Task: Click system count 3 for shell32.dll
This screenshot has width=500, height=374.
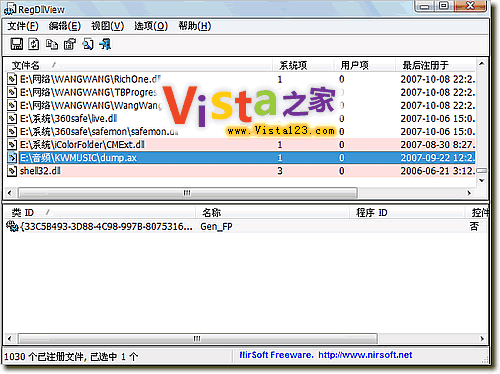Action: (280, 171)
